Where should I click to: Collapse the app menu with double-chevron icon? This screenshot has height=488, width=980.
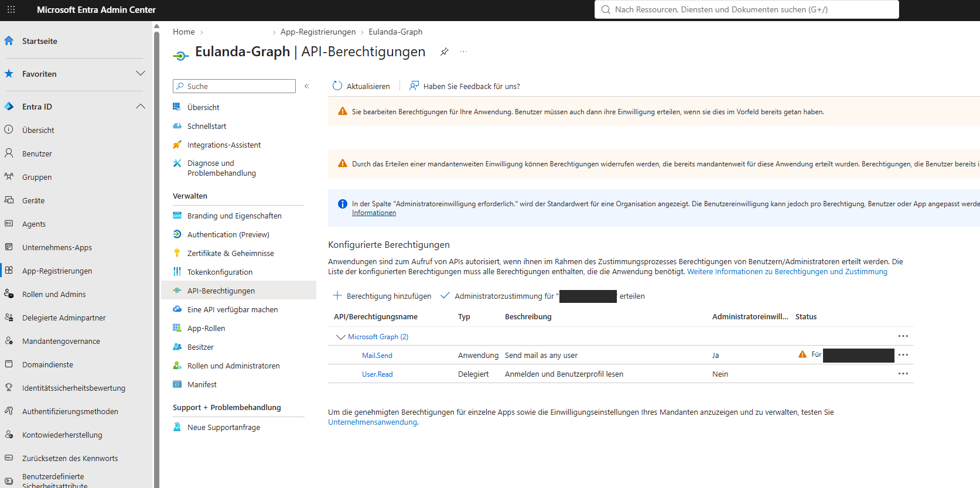point(306,86)
